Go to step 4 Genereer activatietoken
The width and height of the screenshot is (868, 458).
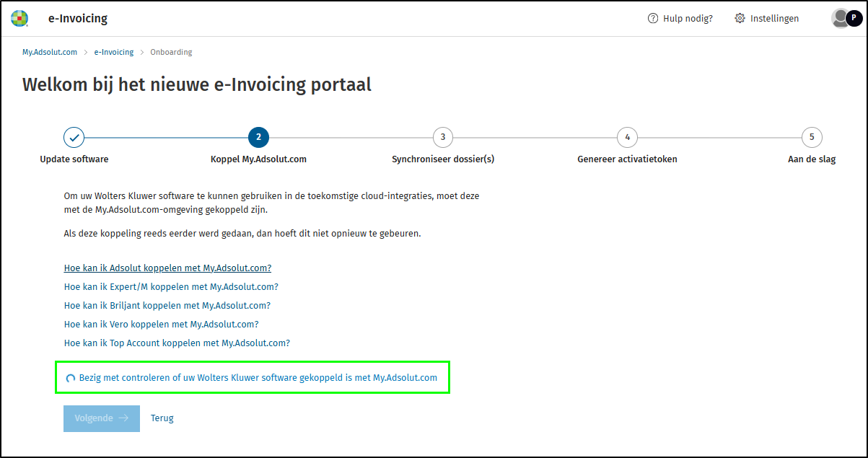[628, 137]
